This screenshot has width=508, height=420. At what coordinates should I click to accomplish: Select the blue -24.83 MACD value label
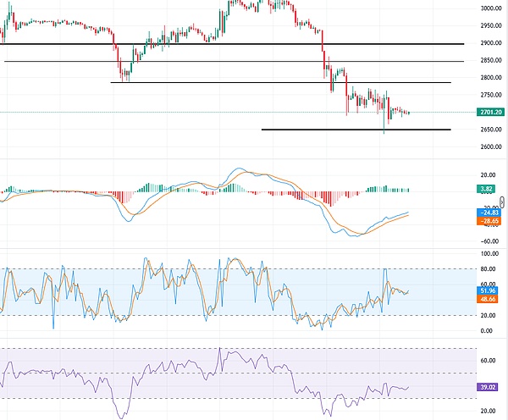click(x=489, y=211)
